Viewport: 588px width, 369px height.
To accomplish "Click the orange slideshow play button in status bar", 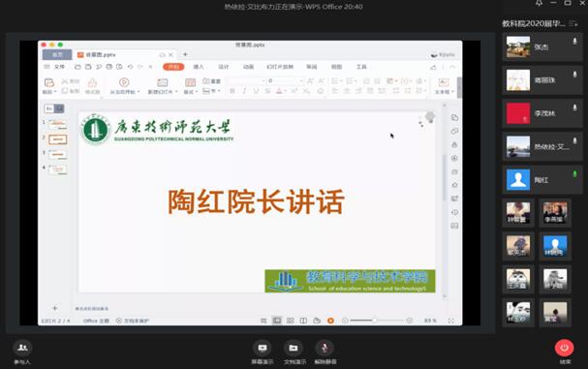I will [x=330, y=321].
